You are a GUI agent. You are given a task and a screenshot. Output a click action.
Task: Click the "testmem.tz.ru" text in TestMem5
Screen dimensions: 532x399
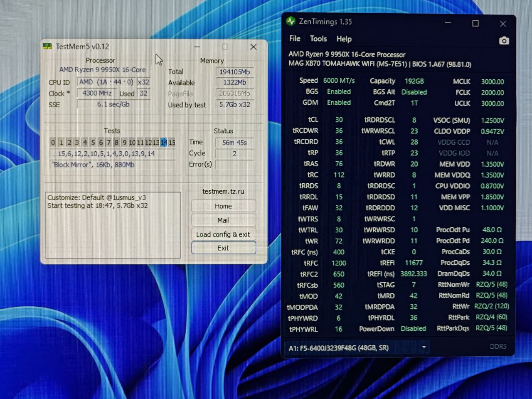click(x=223, y=191)
